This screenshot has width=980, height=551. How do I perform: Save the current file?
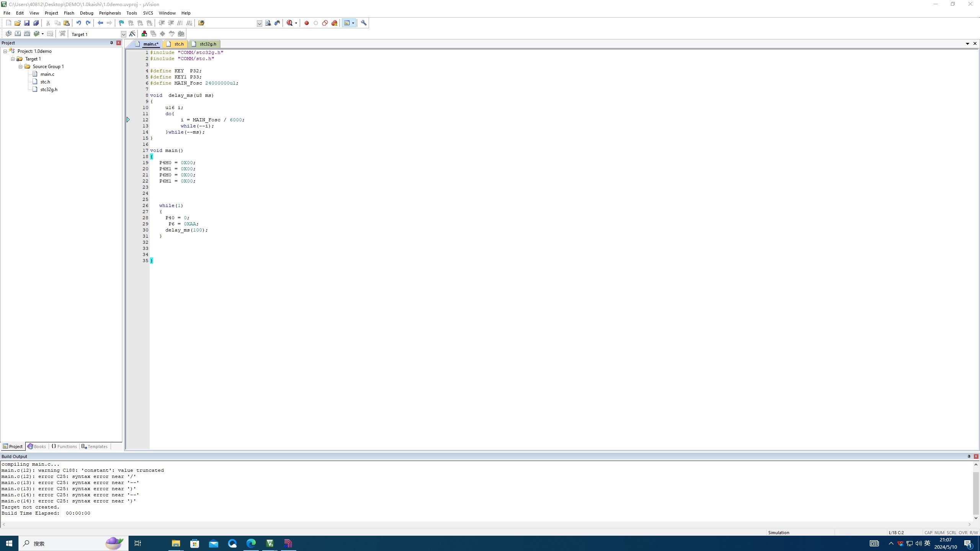point(27,23)
